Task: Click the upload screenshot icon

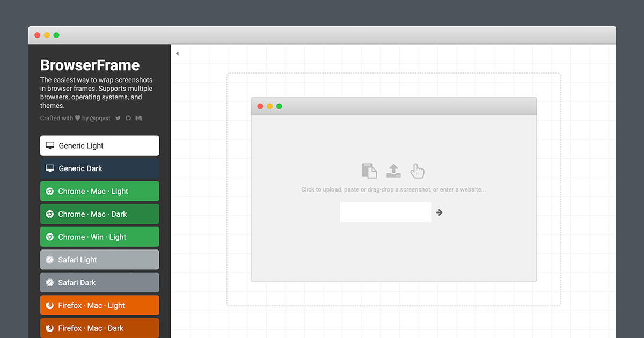Action: 393,170
